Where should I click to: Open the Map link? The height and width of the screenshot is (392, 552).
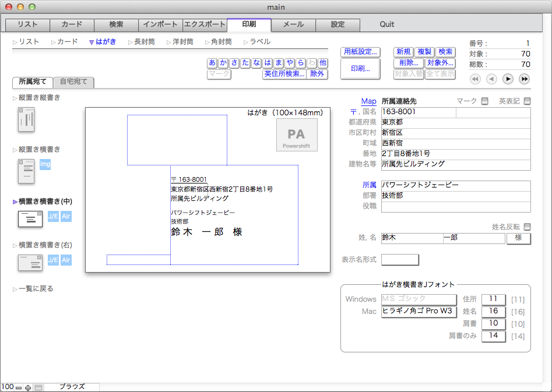[x=368, y=101]
